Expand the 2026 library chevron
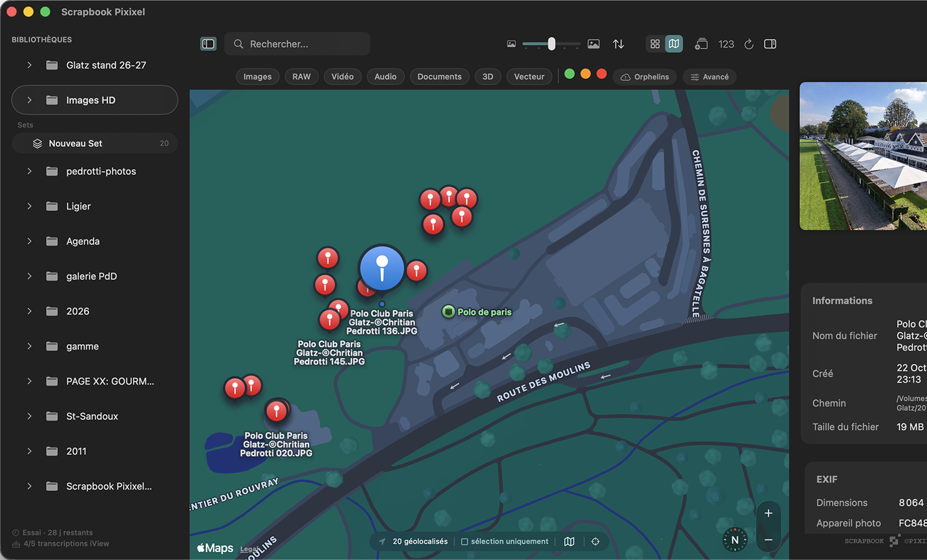Viewport: 927px width, 560px height. [x=29, y=311]
